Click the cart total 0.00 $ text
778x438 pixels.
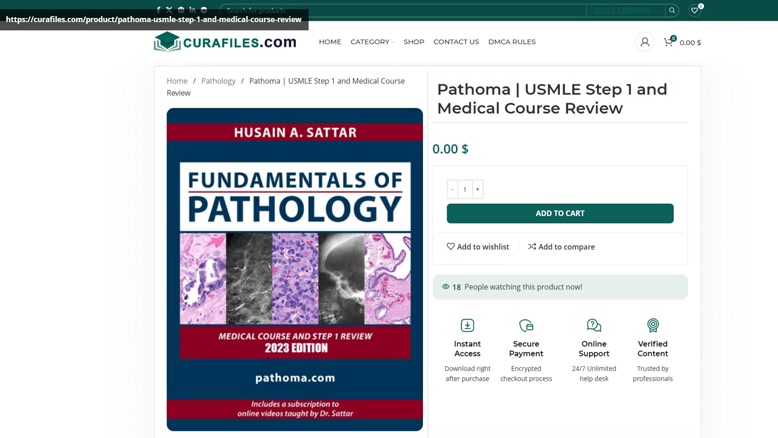pyautogui.click(x=690, y=43)
